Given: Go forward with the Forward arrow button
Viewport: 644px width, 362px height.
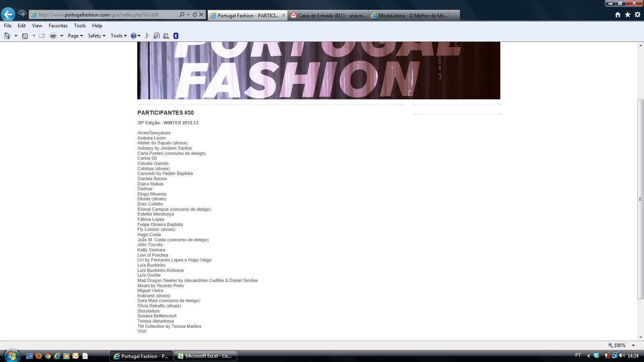Looking at the screenshot, I should (22, 14).
